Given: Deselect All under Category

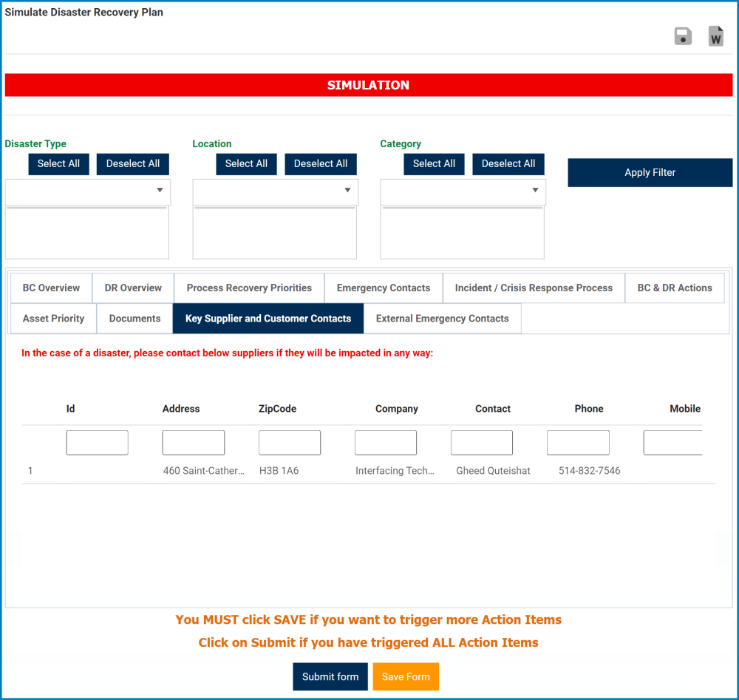Looking at the screenshot, I should (508, 164).
